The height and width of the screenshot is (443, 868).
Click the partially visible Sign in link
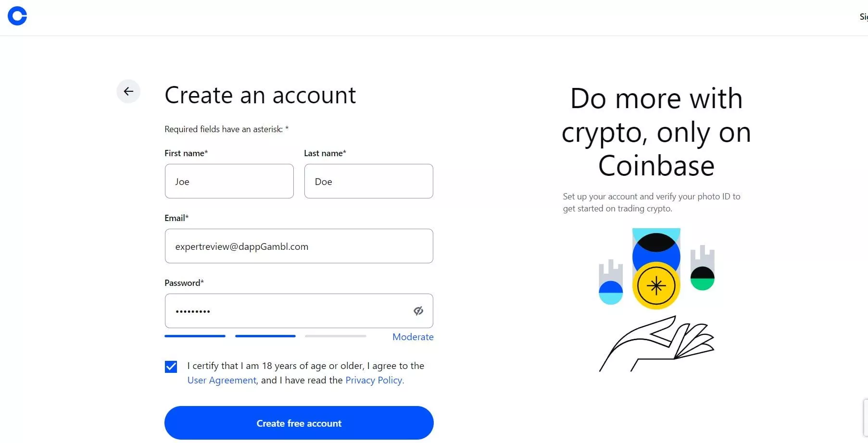[864, 17]
